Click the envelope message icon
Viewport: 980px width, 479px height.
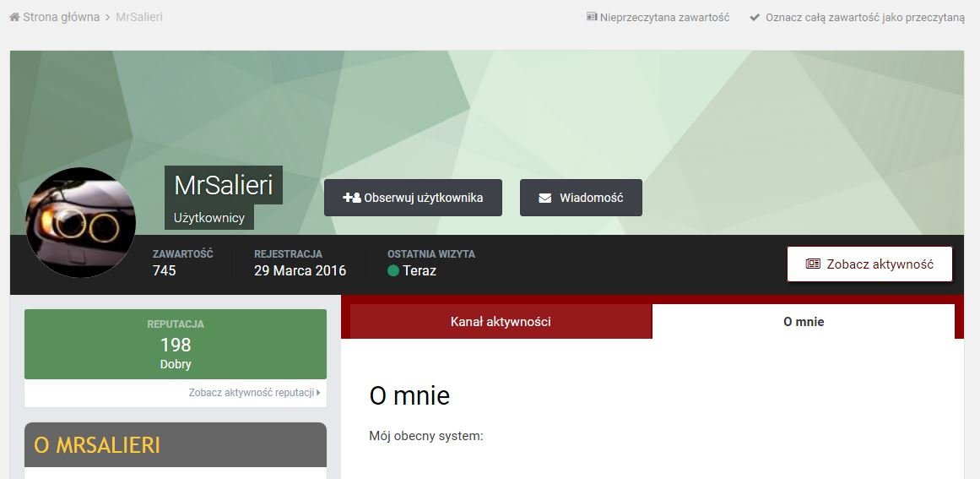pos(545,199)
